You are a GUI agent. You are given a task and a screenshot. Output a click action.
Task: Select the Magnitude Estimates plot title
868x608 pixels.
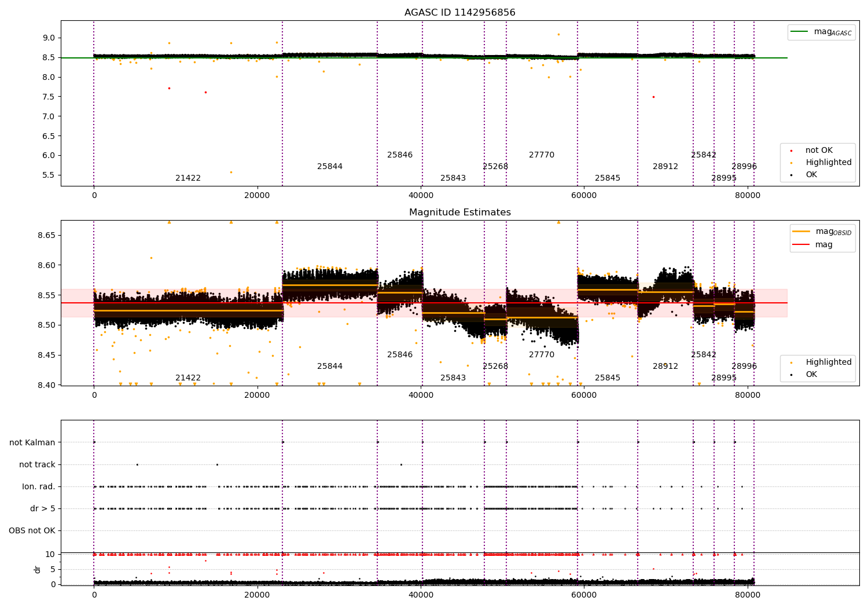(x=459, y=213)
